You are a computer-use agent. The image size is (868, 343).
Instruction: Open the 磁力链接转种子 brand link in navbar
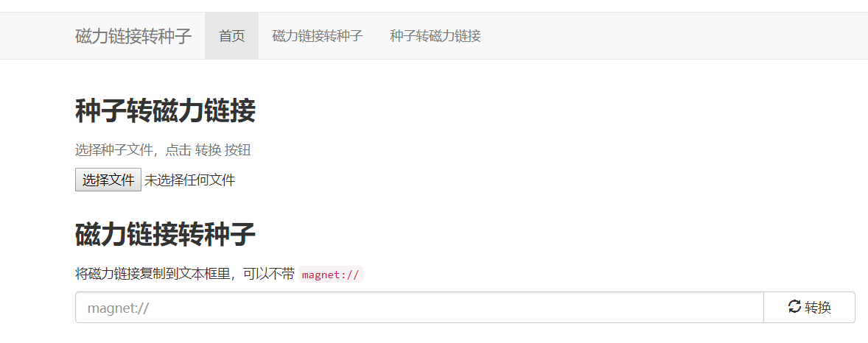[x=133, y=37]
